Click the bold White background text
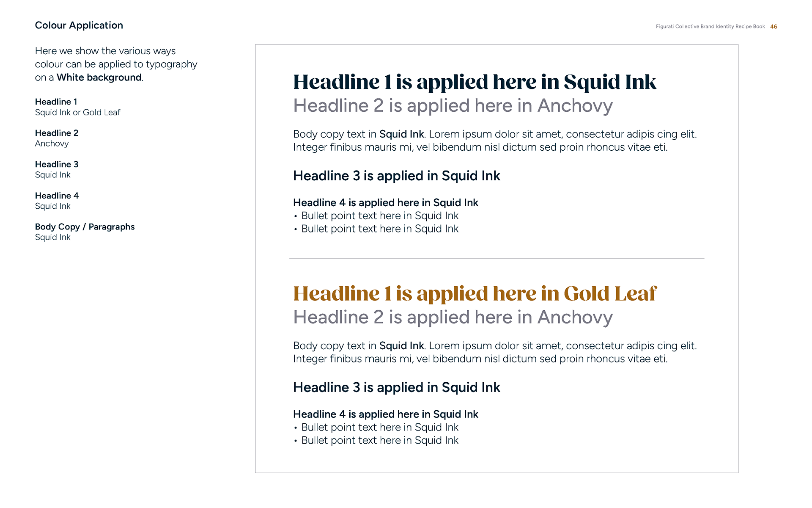The width and height of the screenshot is (812, 508). pos(99,78)
